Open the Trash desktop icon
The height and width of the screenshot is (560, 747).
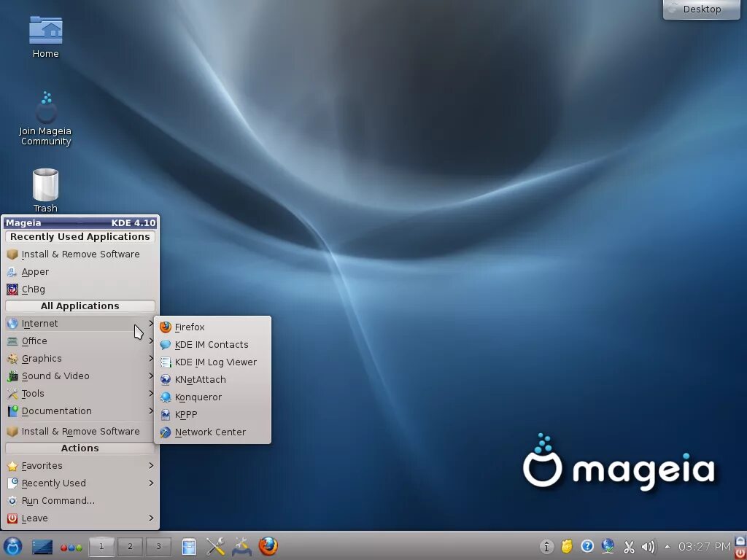pos(45,190)
